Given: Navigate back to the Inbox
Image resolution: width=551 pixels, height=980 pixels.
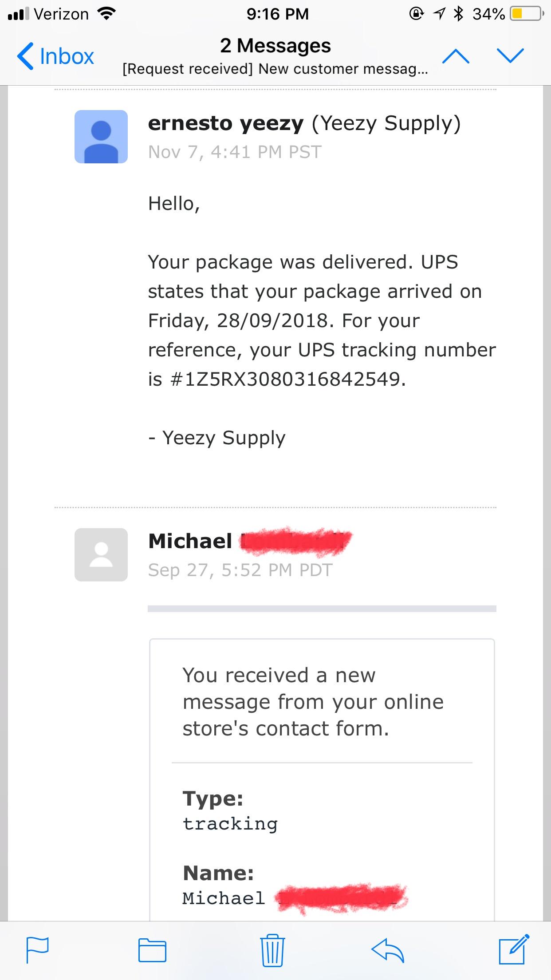Looking at the screenshot, I should [x=55, y=56].
